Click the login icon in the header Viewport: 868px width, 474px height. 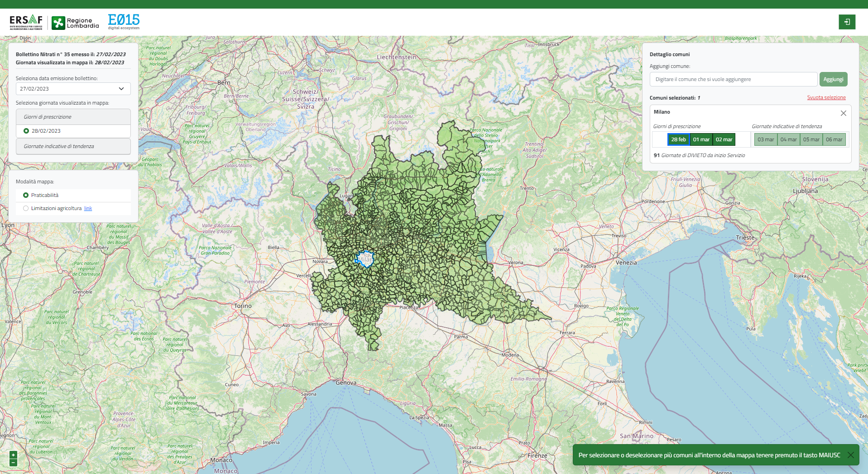pyautogui.click(x=847, y=22)
